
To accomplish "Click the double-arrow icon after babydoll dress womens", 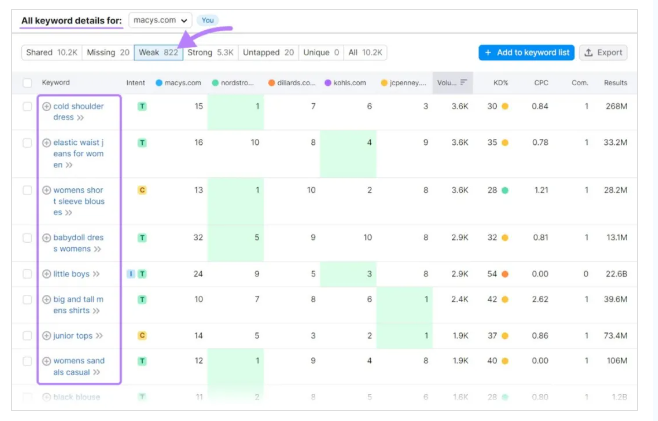I will click(97, 249).
